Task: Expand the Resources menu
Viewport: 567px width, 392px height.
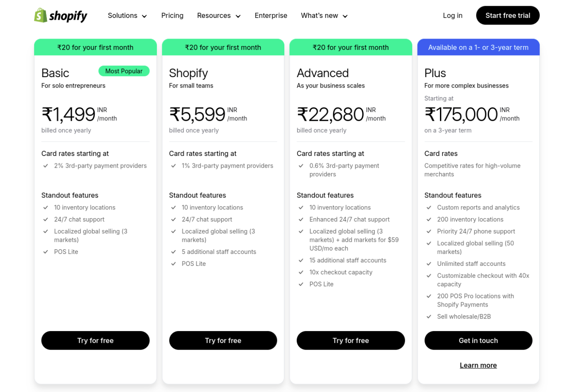Action: 219,15
